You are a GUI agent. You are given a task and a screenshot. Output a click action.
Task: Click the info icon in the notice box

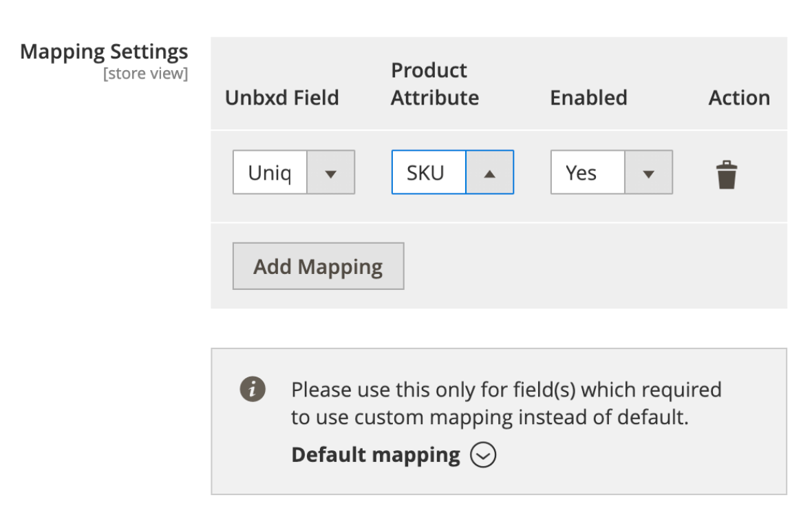tap(253, 389)
